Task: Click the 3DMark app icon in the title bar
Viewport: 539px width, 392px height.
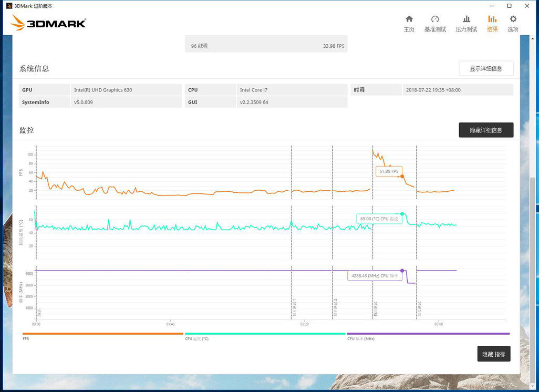Action: (x=9, y=6)
